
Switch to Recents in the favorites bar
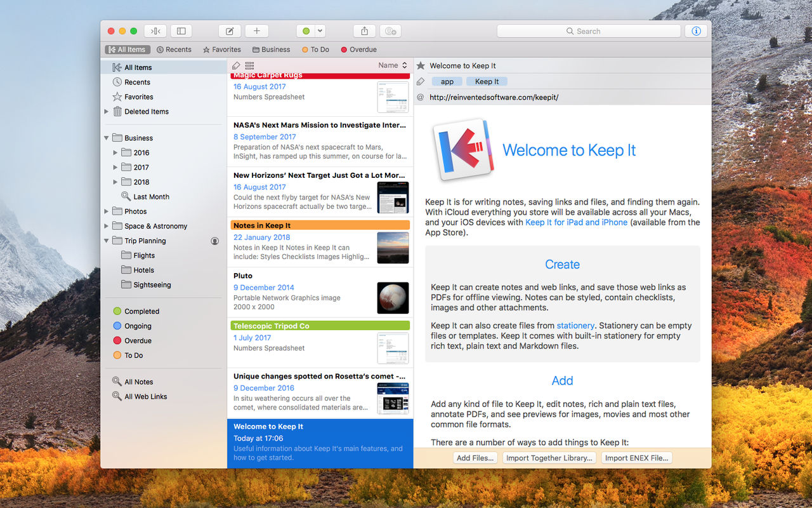point(174,50)
